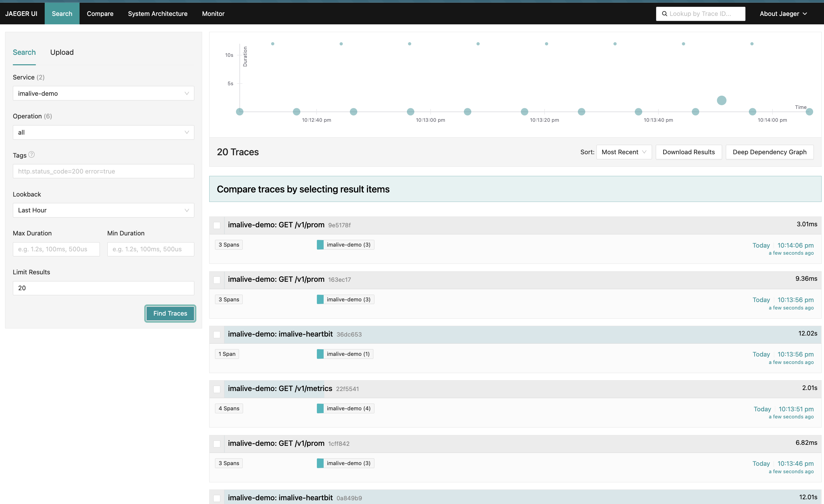Check the GET /v1/metrics trace 22f5541 box
Viewport: 824px width, 504px height.
pyautogui.click(x=217, y=389)
